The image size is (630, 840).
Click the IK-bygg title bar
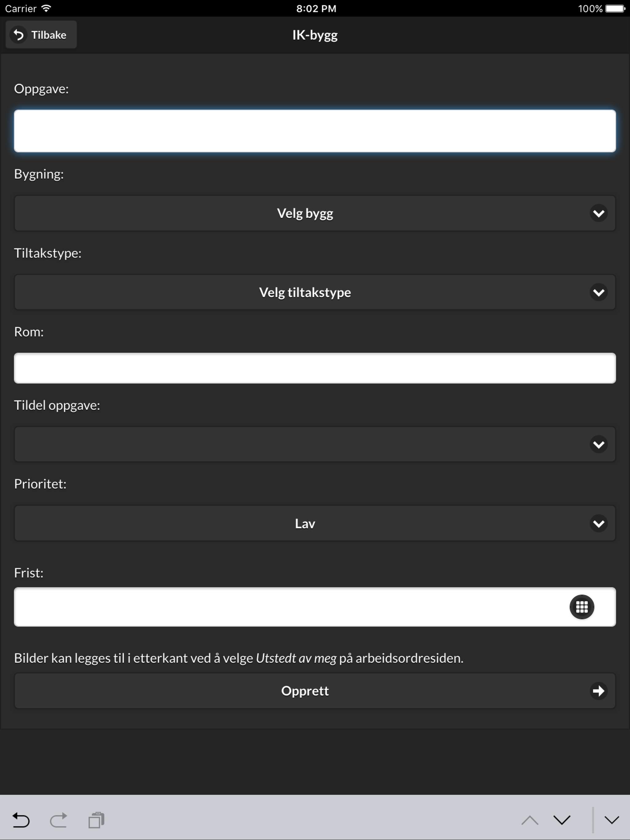[315, 34]
